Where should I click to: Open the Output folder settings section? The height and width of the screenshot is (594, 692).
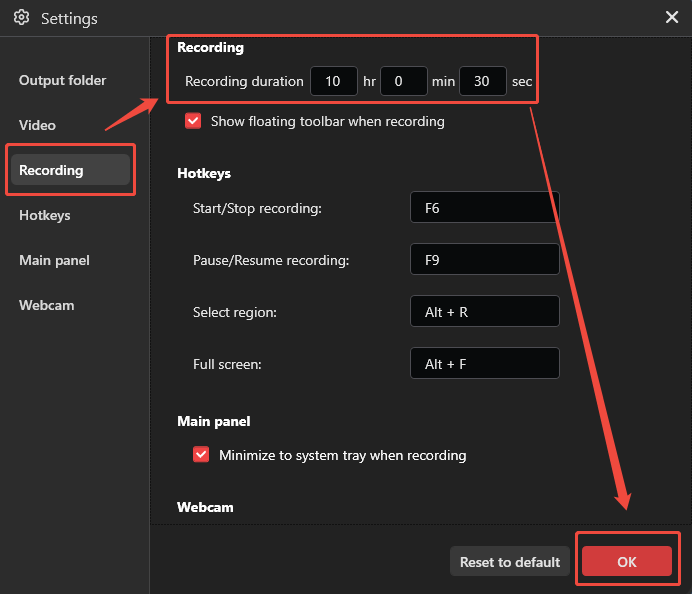point(62,80)
